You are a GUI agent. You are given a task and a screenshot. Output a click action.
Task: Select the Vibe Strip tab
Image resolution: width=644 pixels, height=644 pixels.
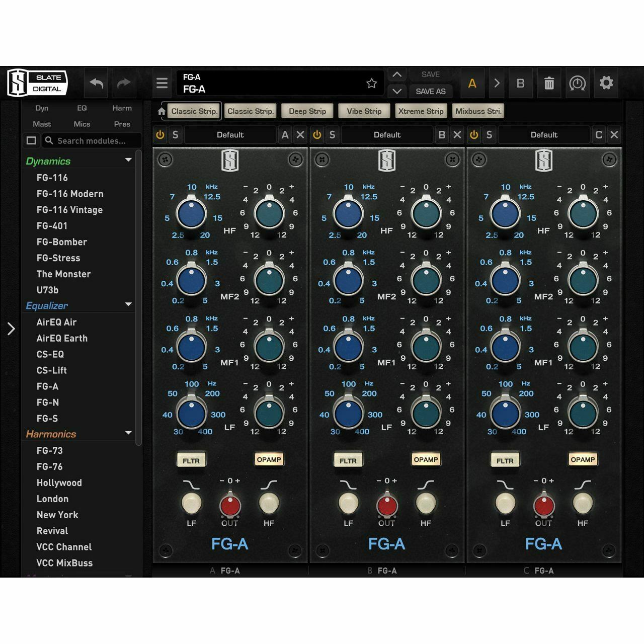(x=364, y=111)
